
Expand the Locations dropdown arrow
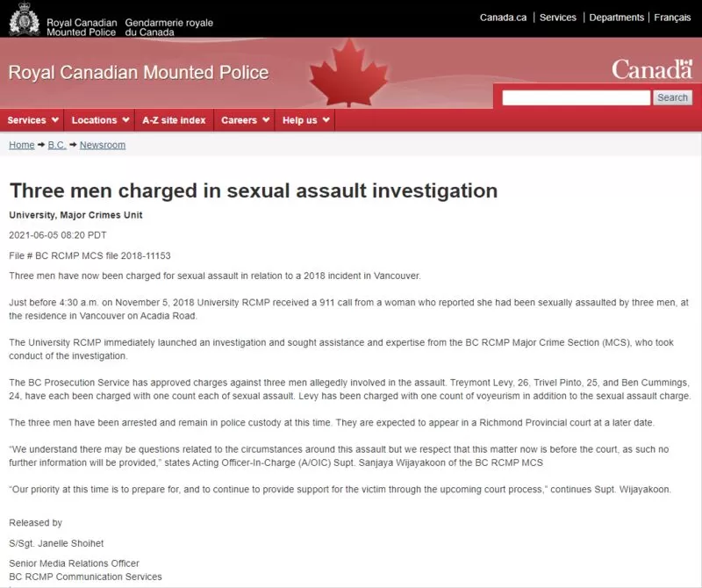125,120
